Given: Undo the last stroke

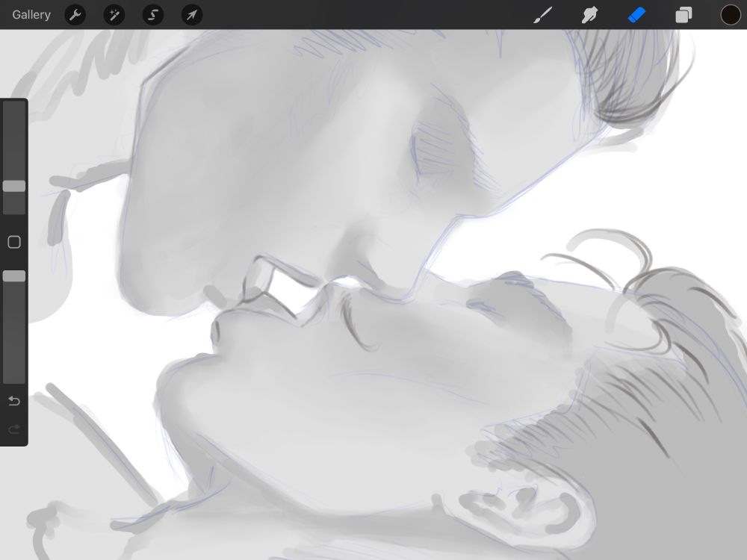Looking at the screenshot, I should click(14, 401).
